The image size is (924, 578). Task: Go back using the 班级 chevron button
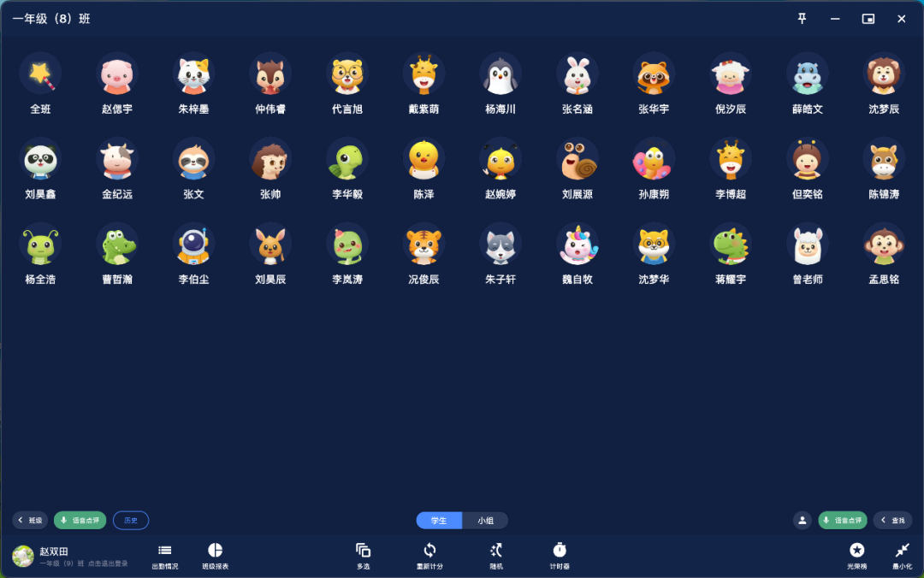pos(30,520)
